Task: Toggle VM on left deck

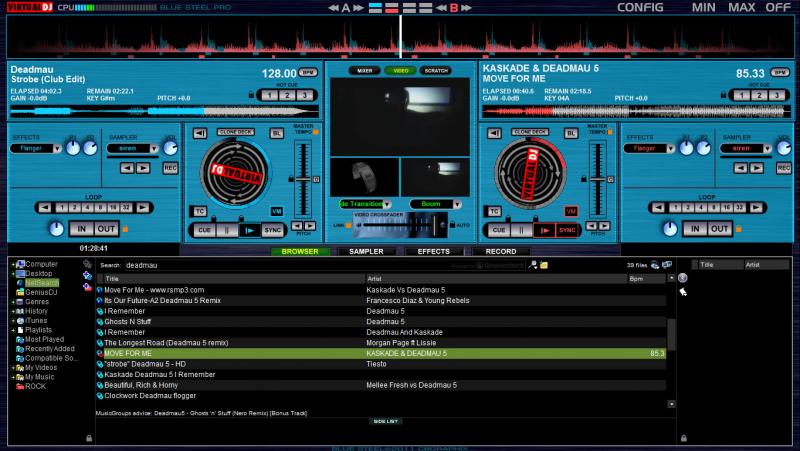Action: click(x=277, y=211)
